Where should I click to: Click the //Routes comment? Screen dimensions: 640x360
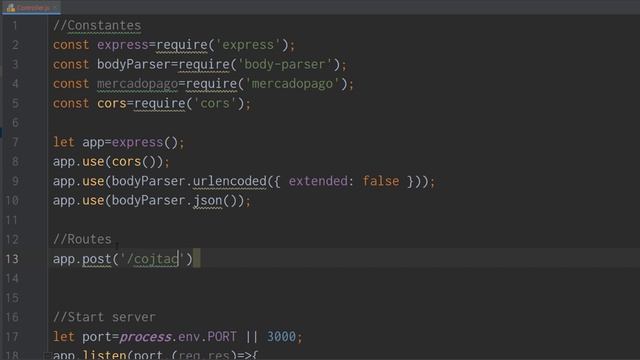(x=82, y=239)
